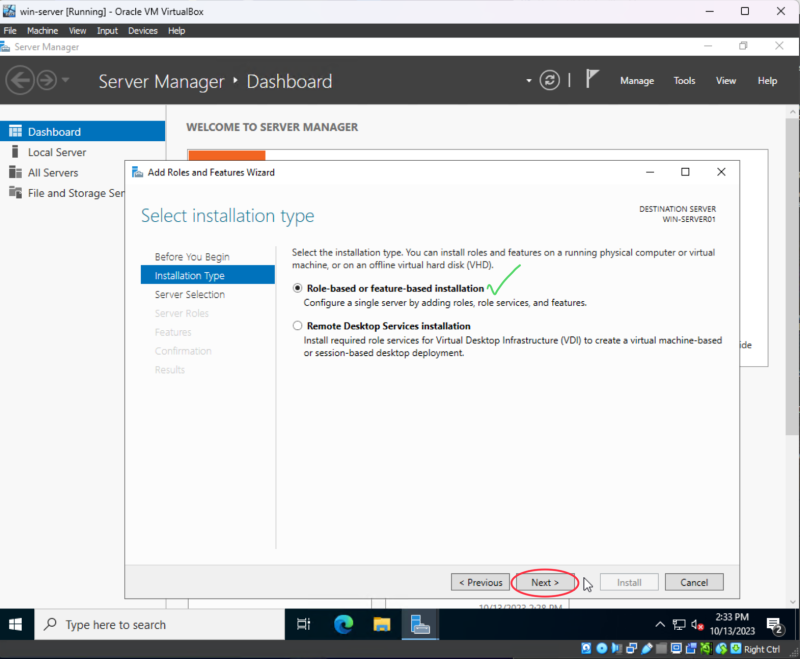The width and height of the screenshot is (800, 659).
Task: Open Local Server from the left pane
Action: click(55, 151)
